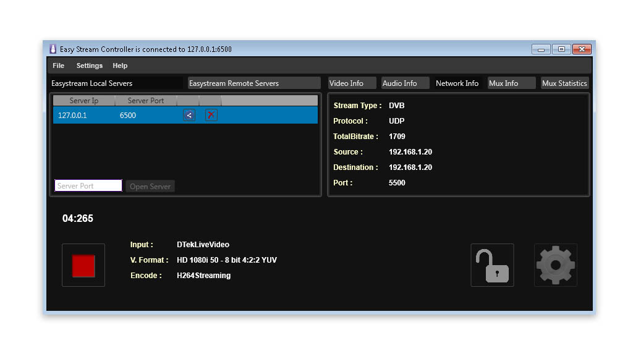
Task: Open the Help menu
Action: coord(120,66)
